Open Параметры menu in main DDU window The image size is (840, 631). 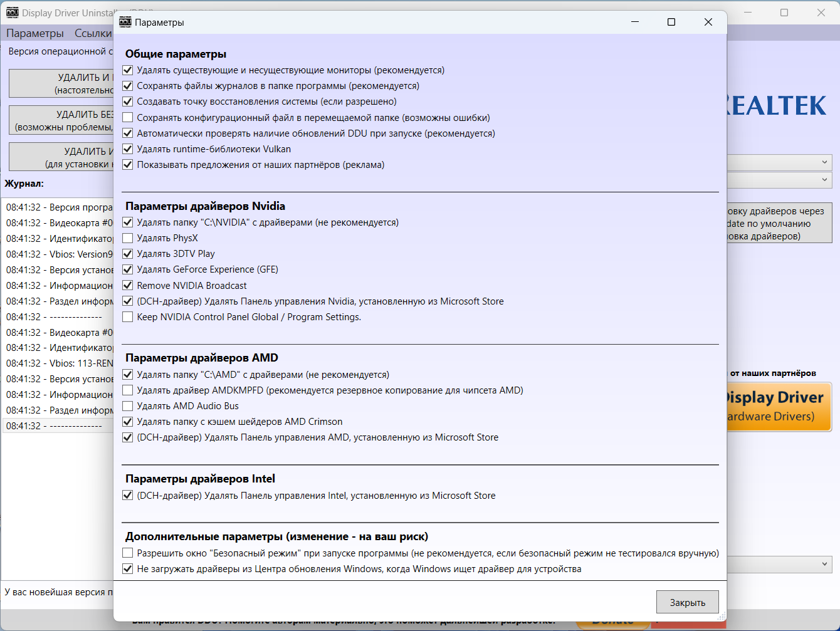pos(35,33)
